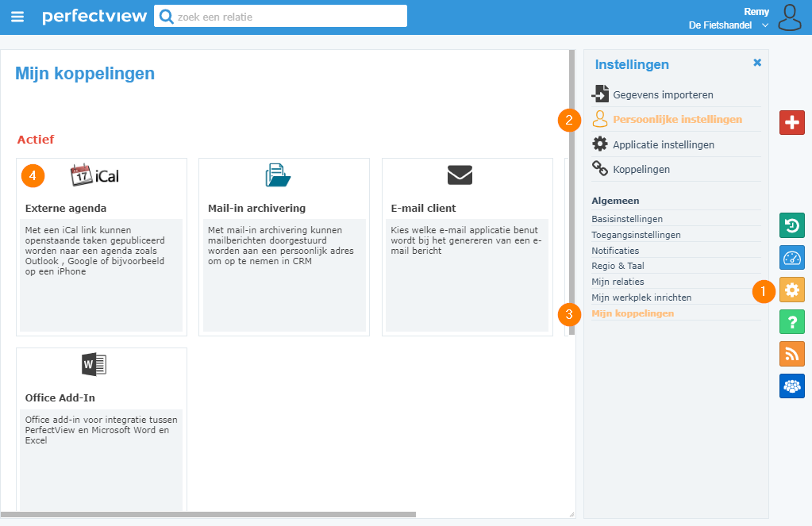Screen dimensions: 812x526
Task: Open the blue dashboard gauge button
Action: [792, 257]
